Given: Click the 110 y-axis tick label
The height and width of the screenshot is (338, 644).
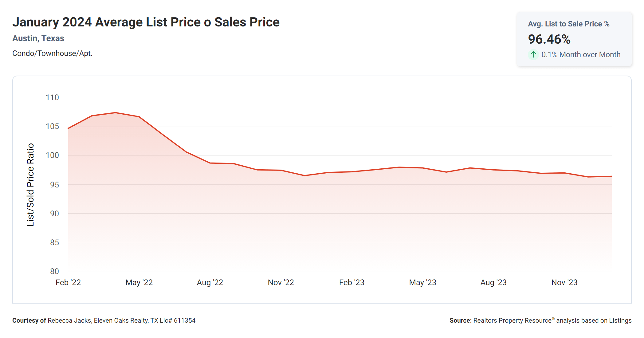Looking at the screenshot, I should (x=52, y=98).
